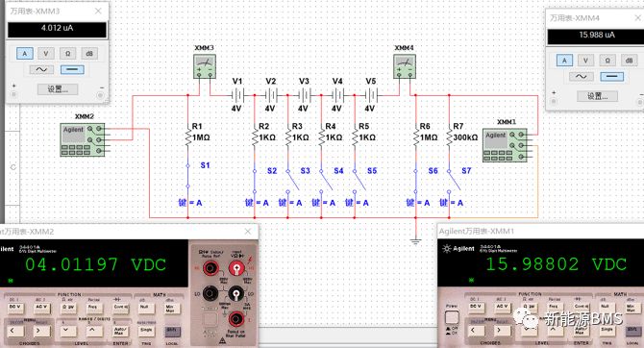644x348 pixels.
Task: Switch XMM3 multimeter to ohm mode
Action: click(68, 54)
